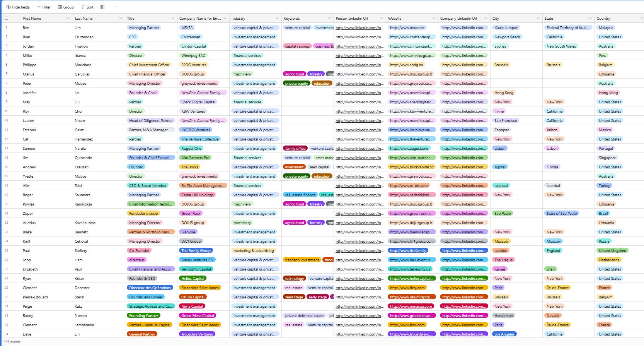Select the NEXEA company tag
This screenshot has width=644, height=346.
tap(187, 28)
